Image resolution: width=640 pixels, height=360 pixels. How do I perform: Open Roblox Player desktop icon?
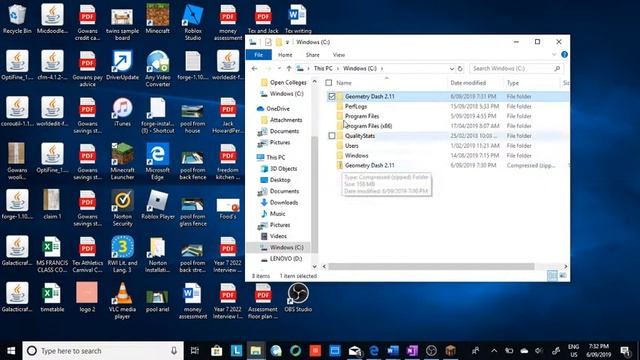(x=158, y=204)
